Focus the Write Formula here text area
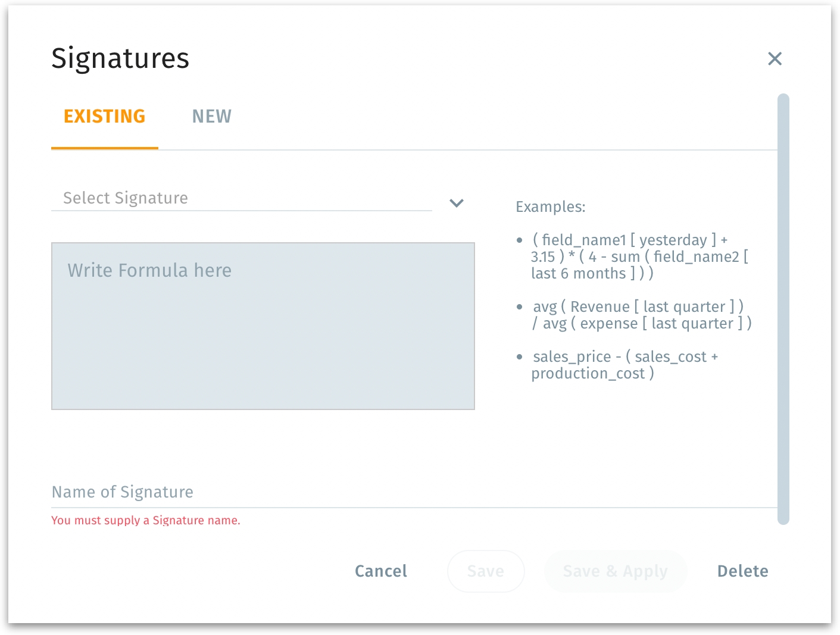 point(263,326)
